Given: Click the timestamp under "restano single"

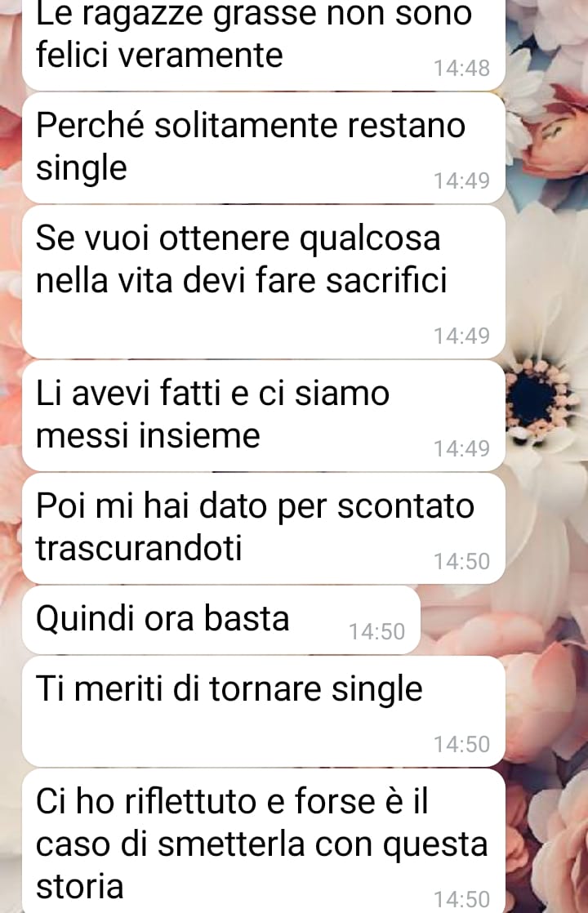Looking at the screenshot, I should coord(461,180).
